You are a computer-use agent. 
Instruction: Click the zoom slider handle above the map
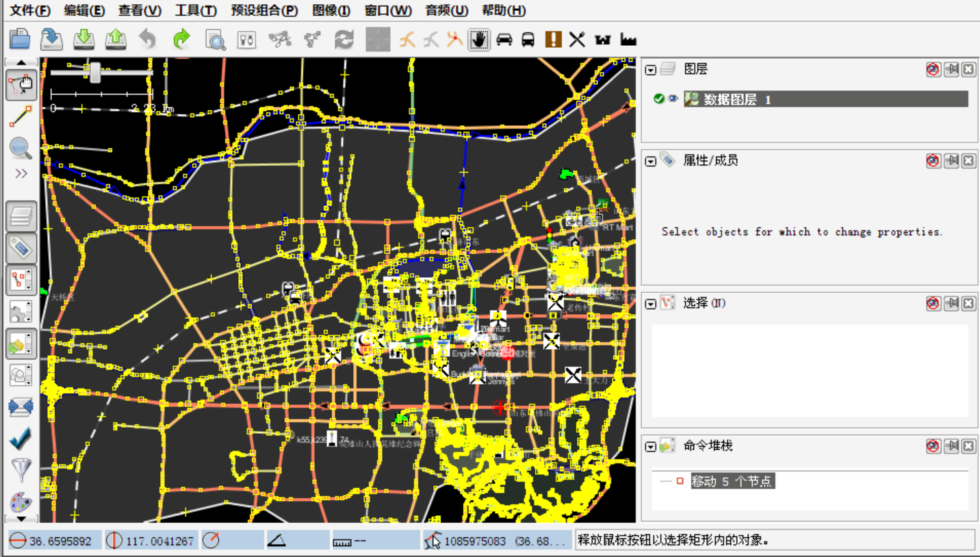(96, 72)
